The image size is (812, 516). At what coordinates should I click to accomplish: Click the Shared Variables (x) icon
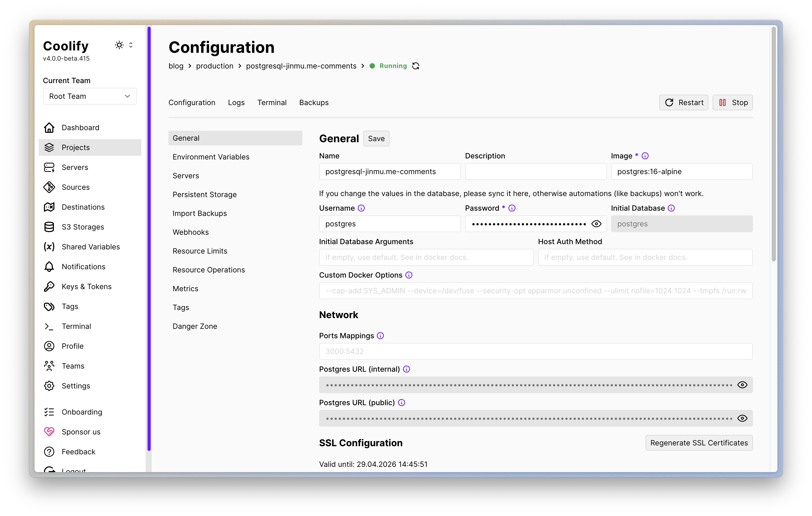(49, 247)
